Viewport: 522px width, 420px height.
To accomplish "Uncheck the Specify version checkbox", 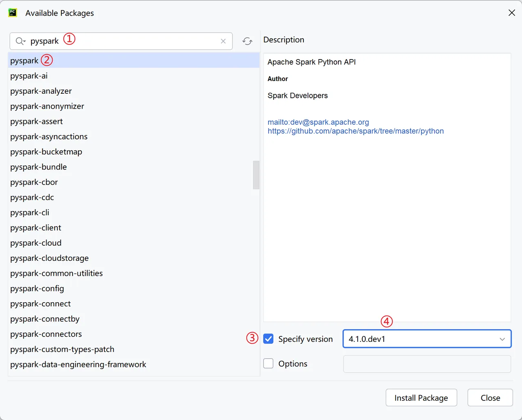I will coord(268,339).
